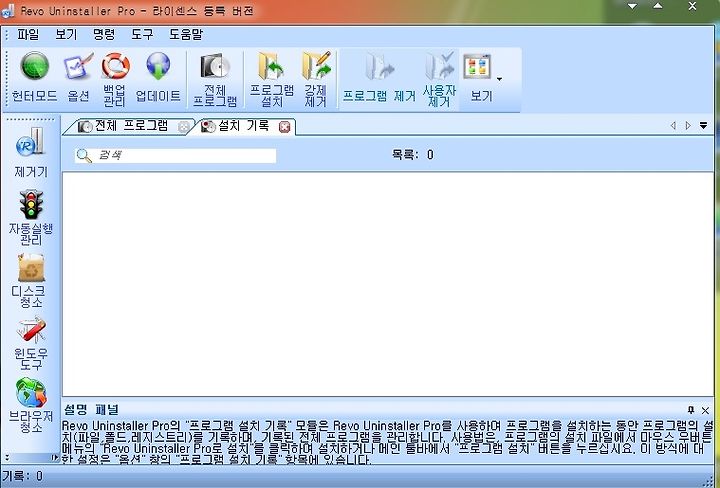The width and height of the screenshot is (720, 488).
Task: Click Forced Uninstall (강제 제거) toolbar icon
Action: point(316,66)
